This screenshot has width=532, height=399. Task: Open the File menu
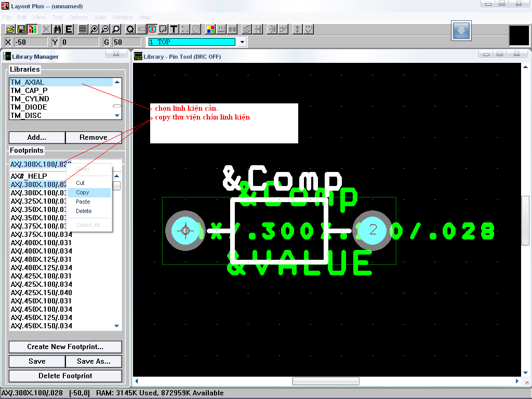coord(7,17)
